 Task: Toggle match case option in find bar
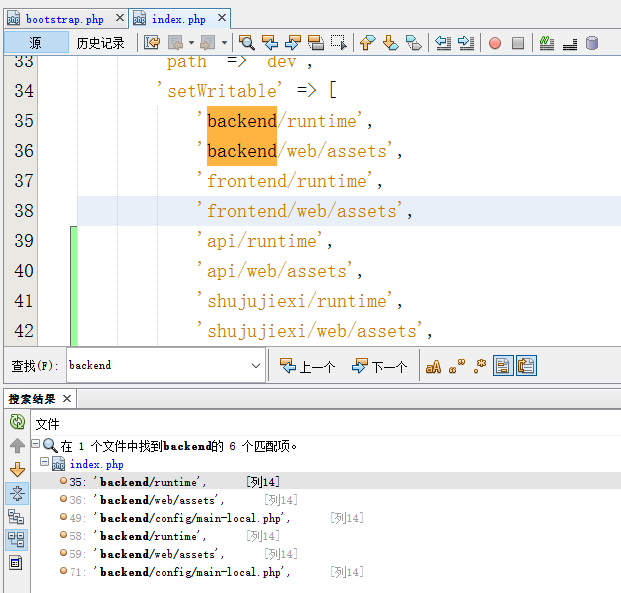pyautogui.click(x=433, y=366)
